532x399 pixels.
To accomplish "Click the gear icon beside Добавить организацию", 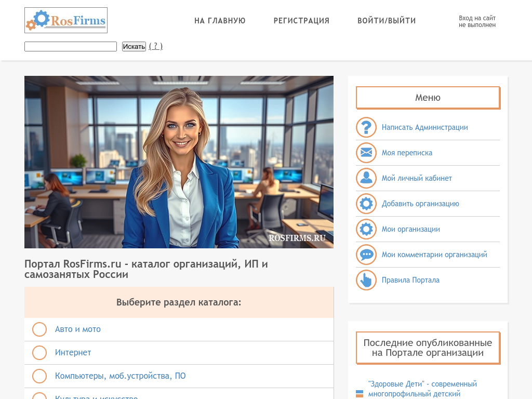I will [366, 204].
